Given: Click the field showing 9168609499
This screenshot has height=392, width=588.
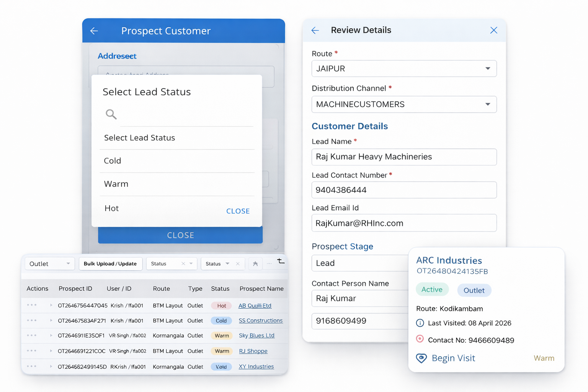Looking at the screenshot, I should (x=360, y=321).
